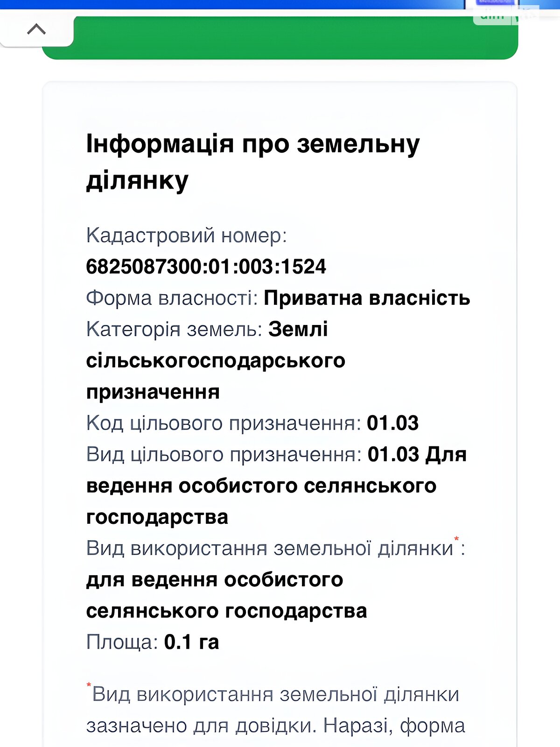Click the red asterisk after 'ділянки'
The image size is (560, 747).
[456, 539]
